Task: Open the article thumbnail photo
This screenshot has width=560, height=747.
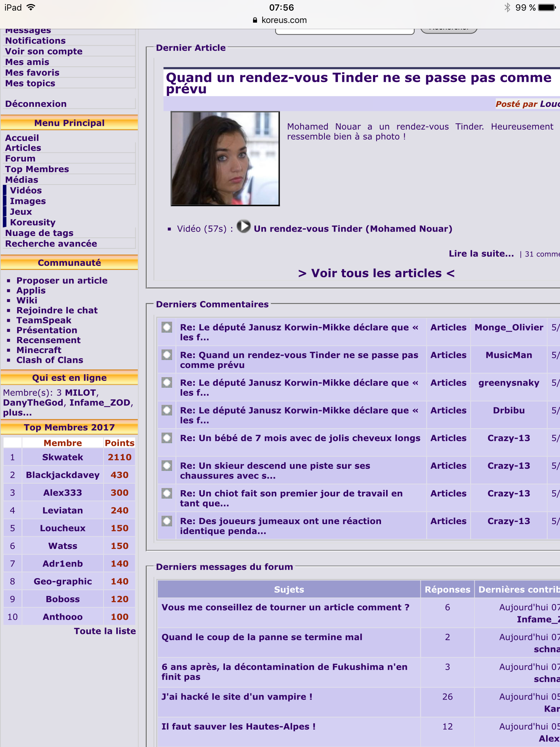Action: [225, 159]
